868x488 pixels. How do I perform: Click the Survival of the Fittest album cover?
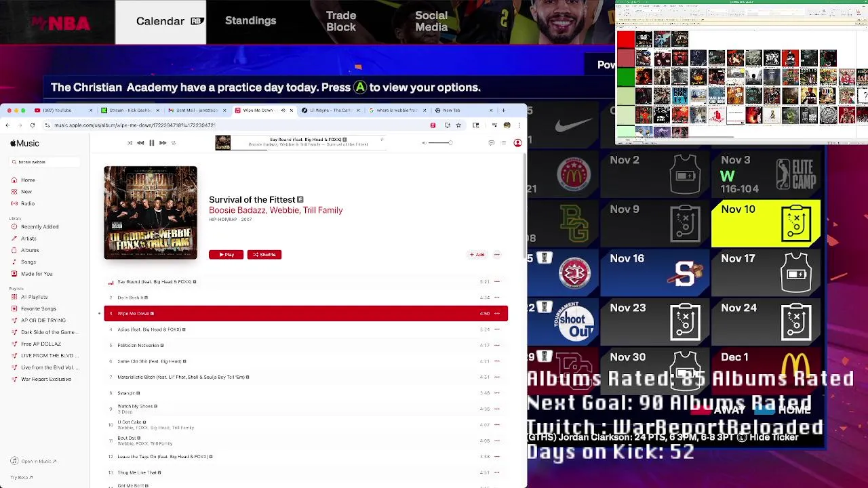(151, 213)
